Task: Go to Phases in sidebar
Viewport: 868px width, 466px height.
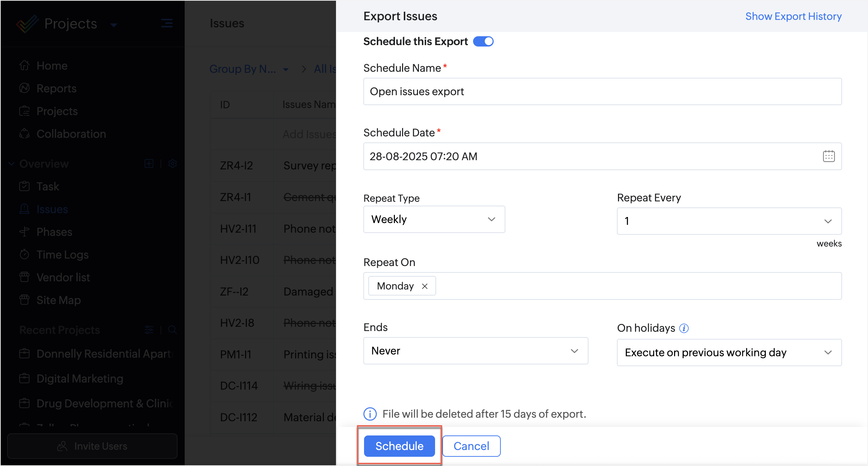Action: [x=54, y=232]
